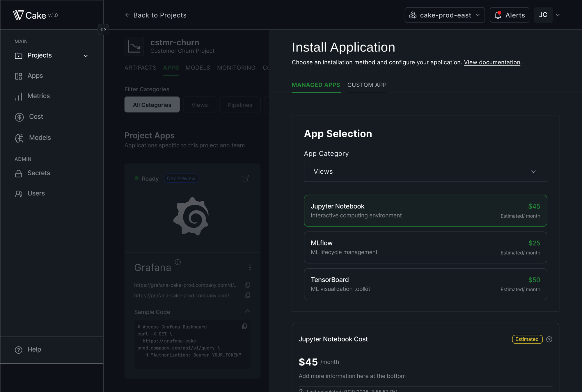Copy the Grafana dashboard URL
The image size is (582, 392).
[248, 285]
